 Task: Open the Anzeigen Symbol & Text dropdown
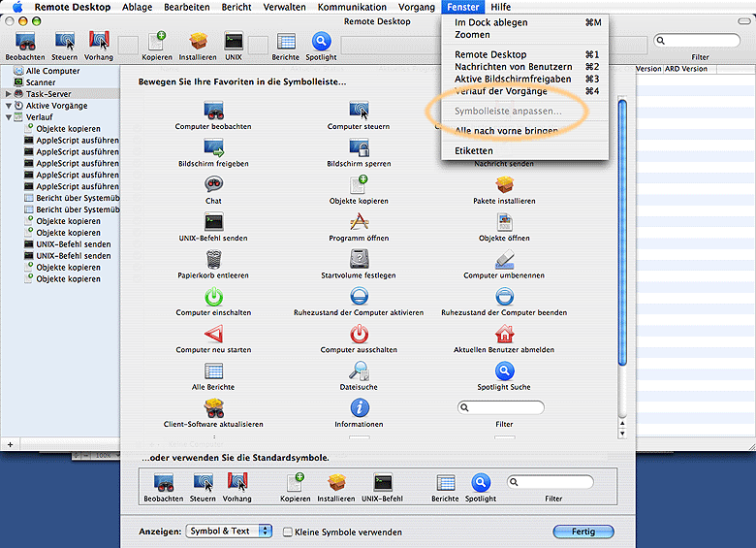coord(229,532)
